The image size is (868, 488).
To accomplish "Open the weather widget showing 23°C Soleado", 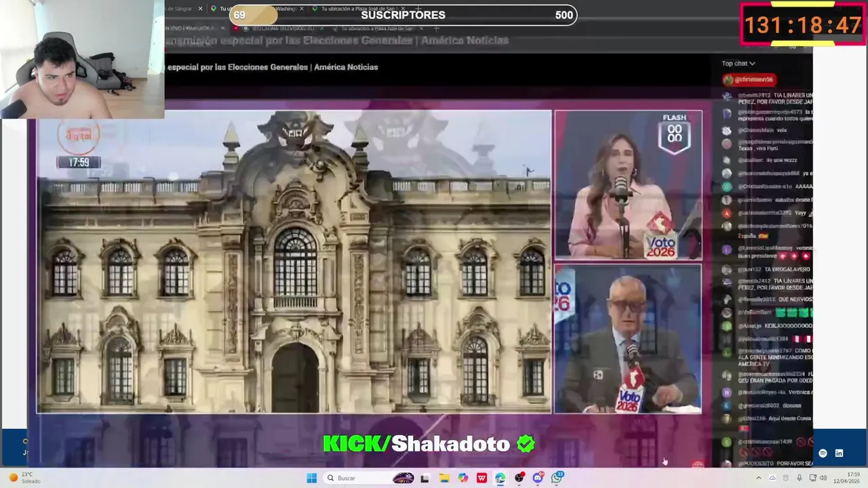I will click(x=24, y=478).
